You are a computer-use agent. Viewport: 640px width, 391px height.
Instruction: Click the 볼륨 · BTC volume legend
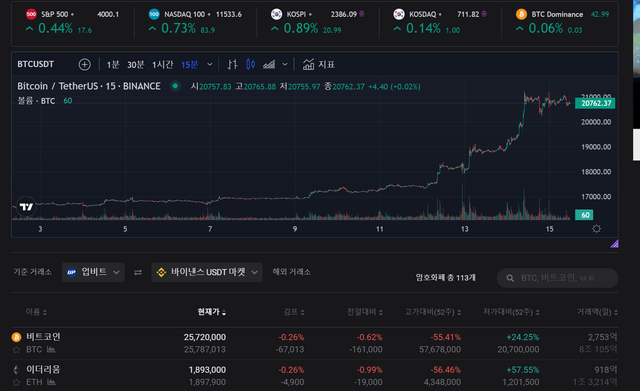pos(36,101)
